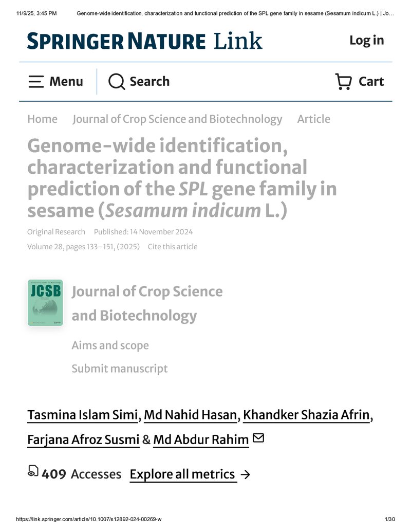The image size is (411, 532).
Task: Click the Springer Nature Link logo
Action: [x=145, y=41]
